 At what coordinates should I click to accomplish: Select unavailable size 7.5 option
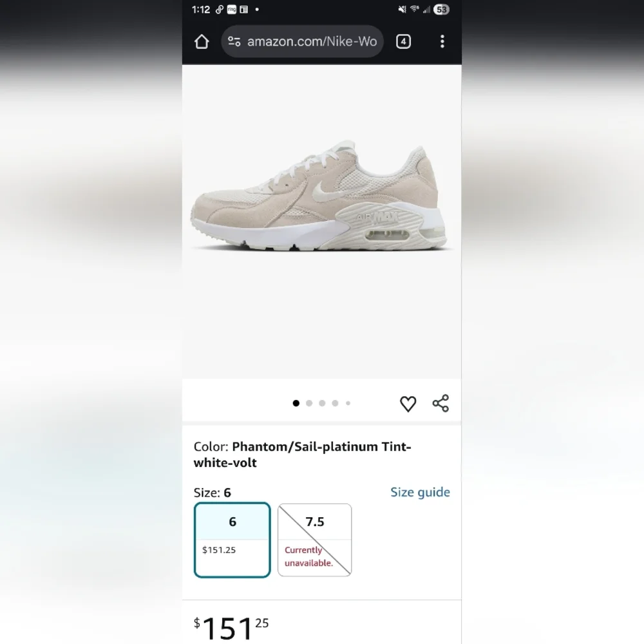315,540
